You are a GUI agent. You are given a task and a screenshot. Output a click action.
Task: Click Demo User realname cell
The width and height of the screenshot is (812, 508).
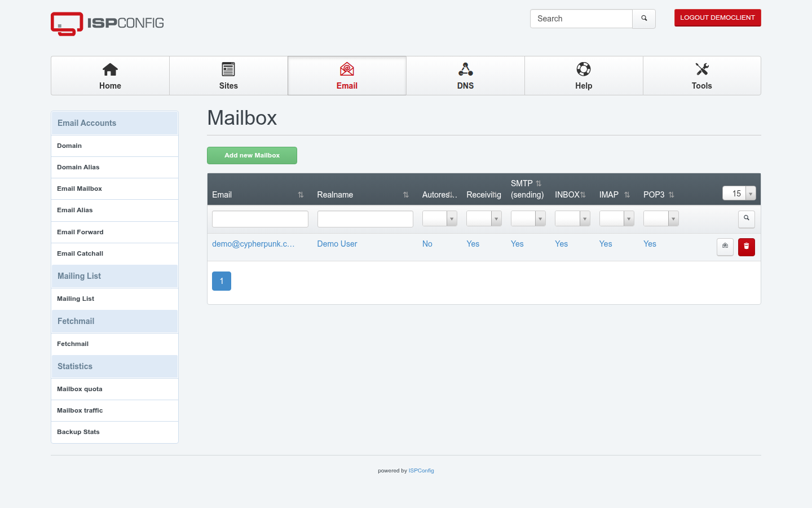(337, 244)
